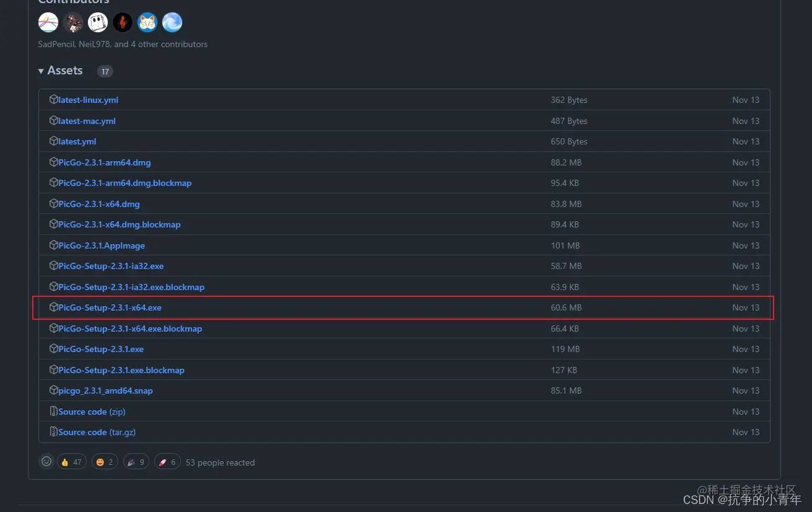812x512 pixels.
Task: Toggle party popper reaction with 9
Action: (x=136, y=462)
